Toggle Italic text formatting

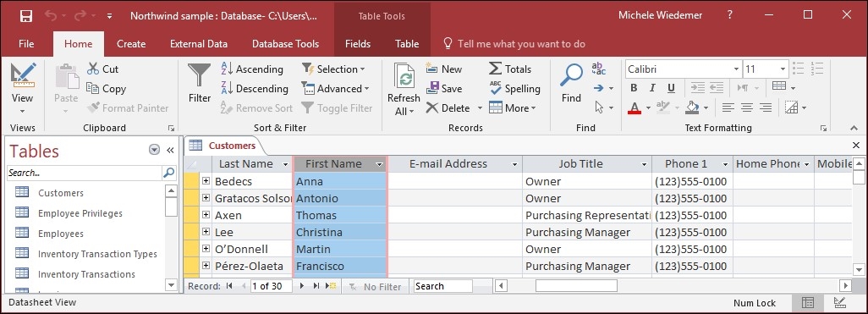(652, 88)
